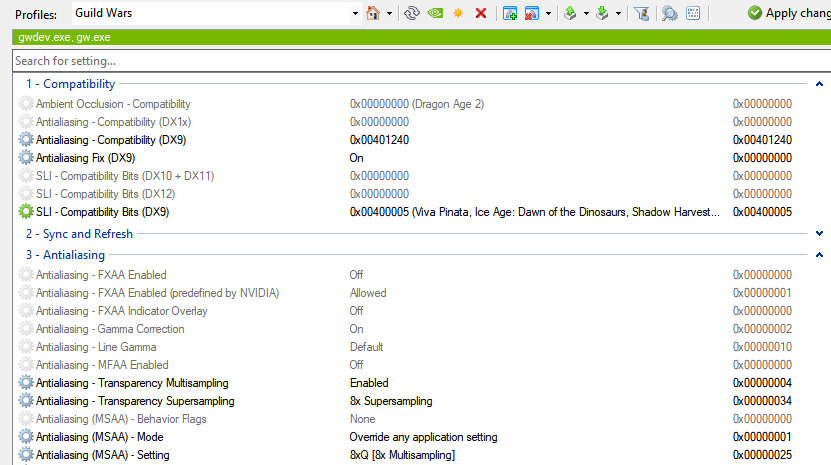Create a new profile with the sun icon
831x465 pixels.
click(x=458, y=13)
